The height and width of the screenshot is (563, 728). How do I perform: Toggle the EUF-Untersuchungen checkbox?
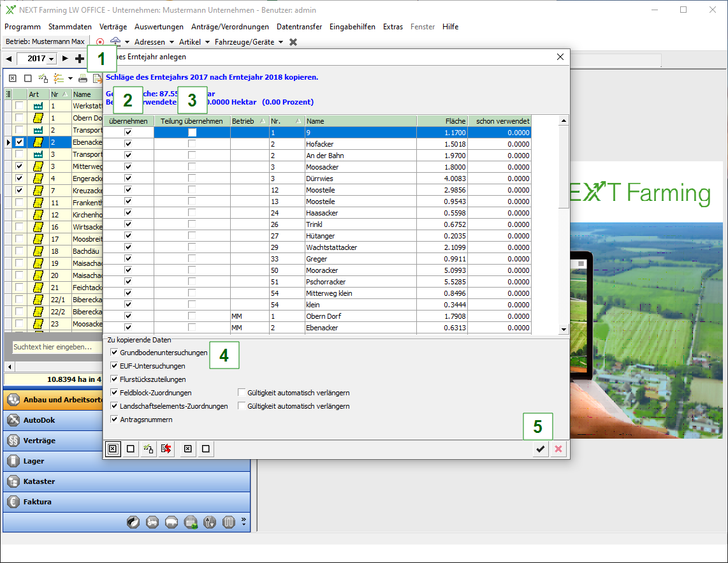(x=114, y=366)
